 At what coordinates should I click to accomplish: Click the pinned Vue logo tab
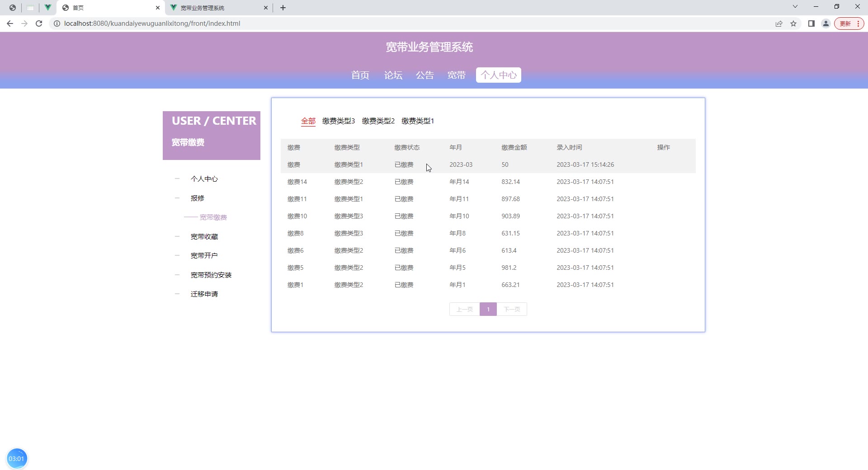click(47, 8)
